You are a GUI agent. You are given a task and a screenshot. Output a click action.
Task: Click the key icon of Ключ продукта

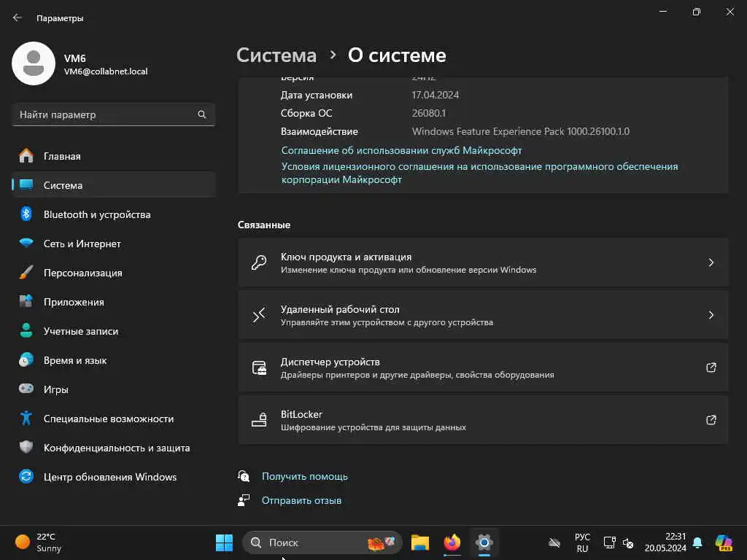259,262
